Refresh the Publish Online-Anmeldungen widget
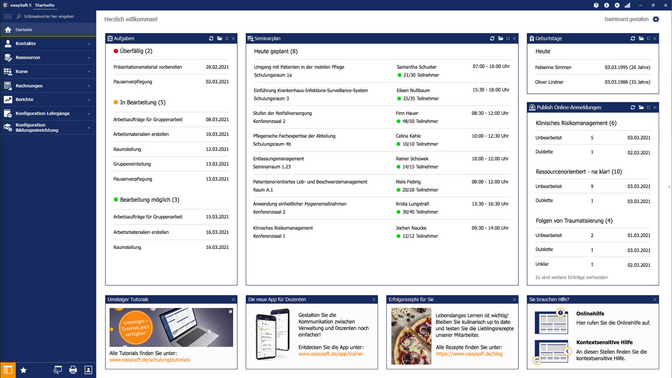Screen dimensions: 672x378 tap(633, 108)
